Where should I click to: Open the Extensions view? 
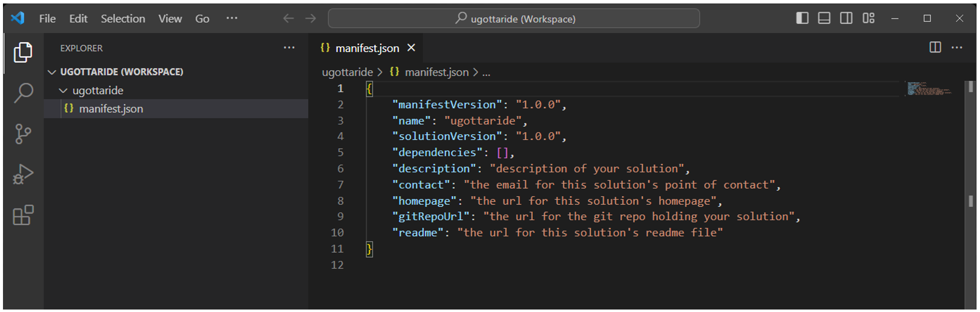(23, 215)
